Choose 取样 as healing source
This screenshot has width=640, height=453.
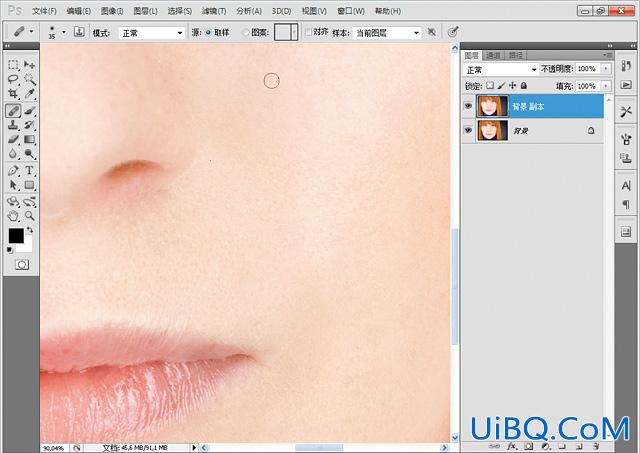pyautogui.click(x=208, y=33)
